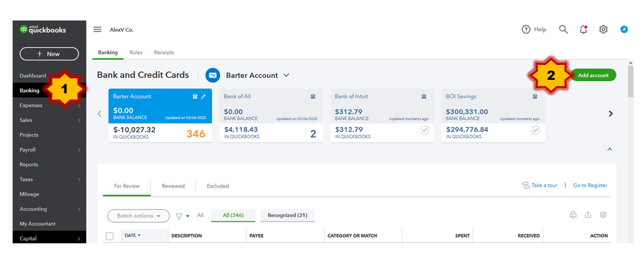Expand the Sales sidebar submenu
This screenshot has width=644, height=259.
coord(79,120)
